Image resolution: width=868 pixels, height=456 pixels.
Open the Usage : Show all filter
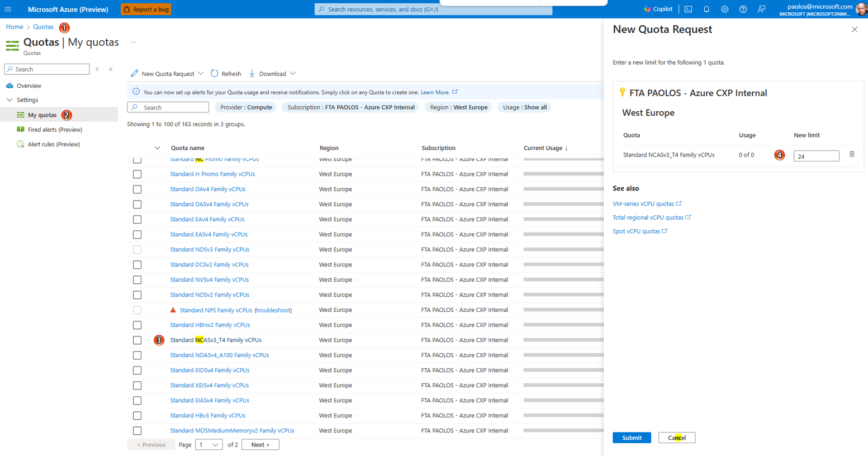click(x=525, y=107)
